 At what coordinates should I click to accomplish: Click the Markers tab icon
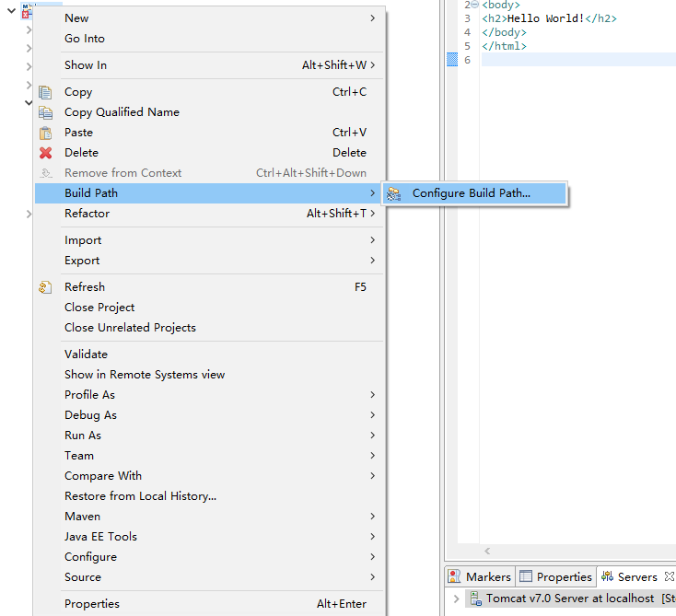[454, 575]
